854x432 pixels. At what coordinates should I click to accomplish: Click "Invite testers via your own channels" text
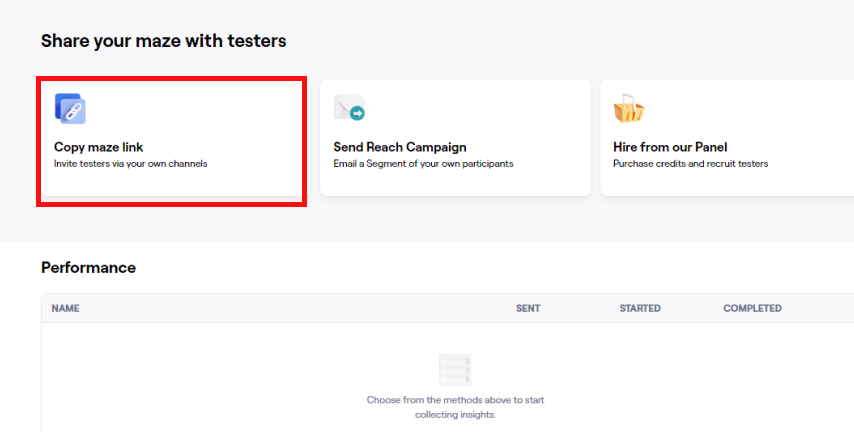pos(130,164)
